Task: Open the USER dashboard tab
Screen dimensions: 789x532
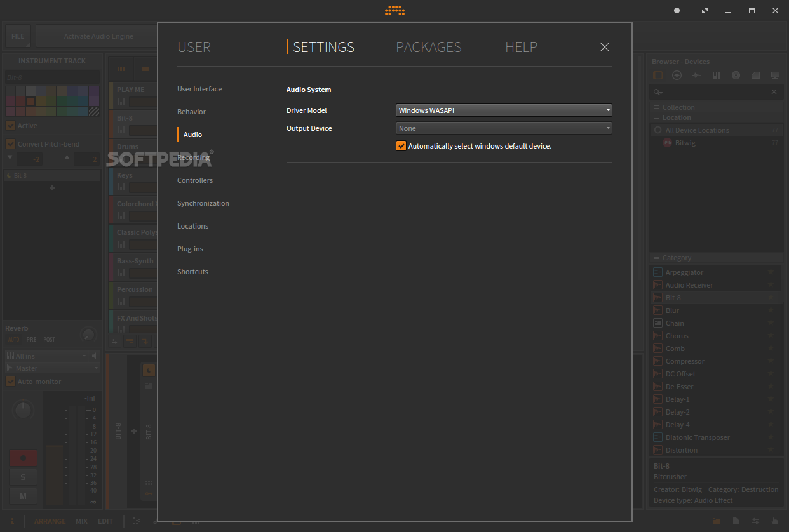Action: click(194, 47)
